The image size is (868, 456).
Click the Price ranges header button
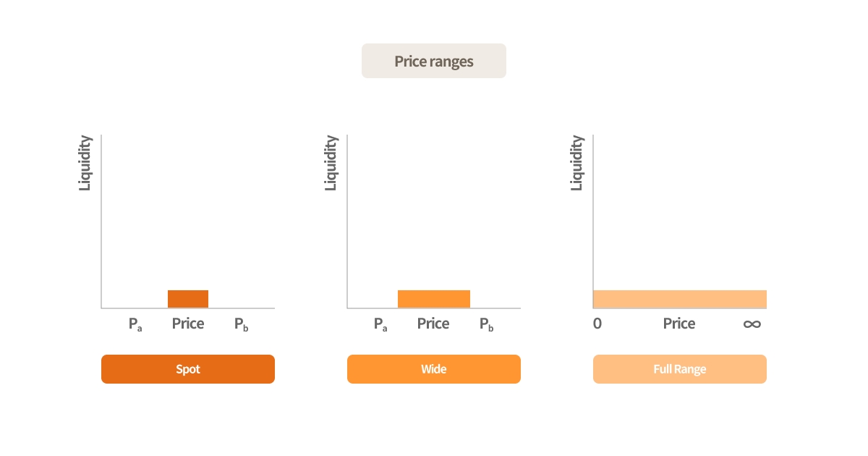(x=434, y=61)
